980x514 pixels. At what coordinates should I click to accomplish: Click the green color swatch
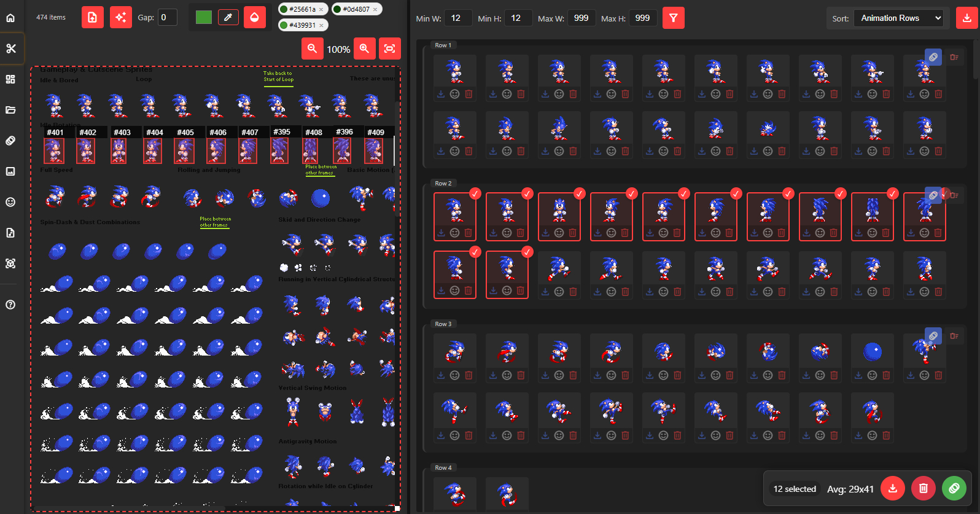coord(203,17)
